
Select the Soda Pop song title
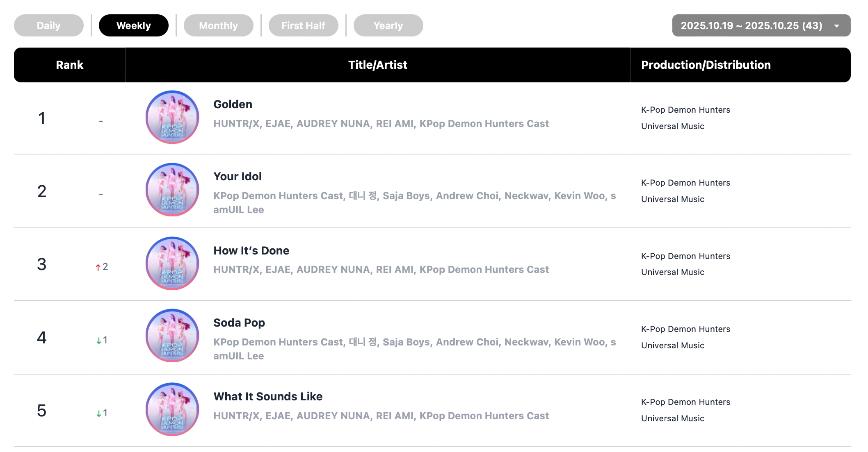coord(239,323)
